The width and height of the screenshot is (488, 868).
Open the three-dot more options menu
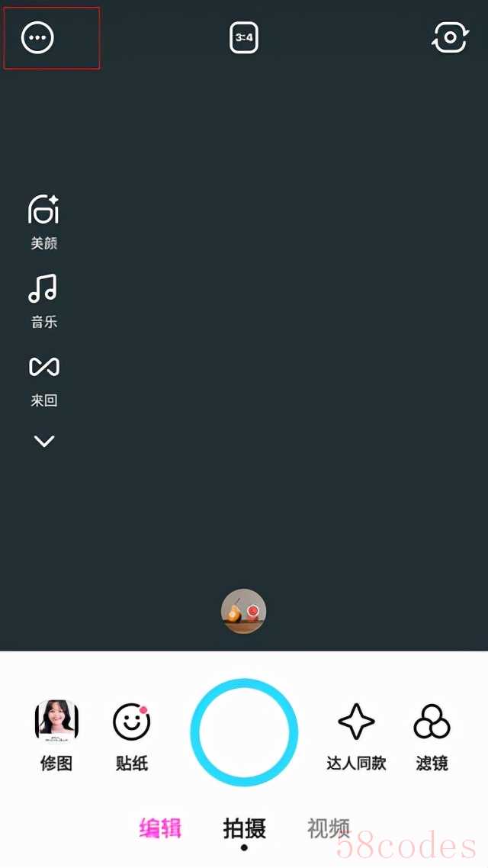[x=37, y=37]
